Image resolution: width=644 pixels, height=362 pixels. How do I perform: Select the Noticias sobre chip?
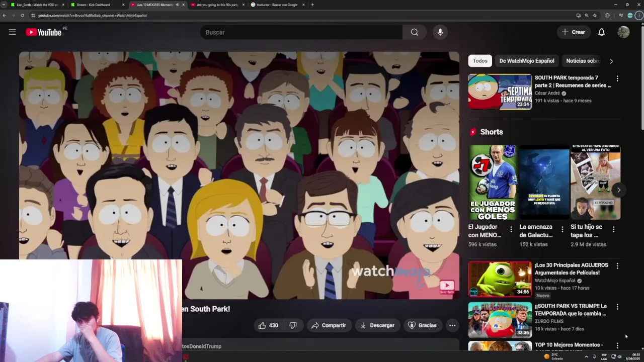pos(583,61)
